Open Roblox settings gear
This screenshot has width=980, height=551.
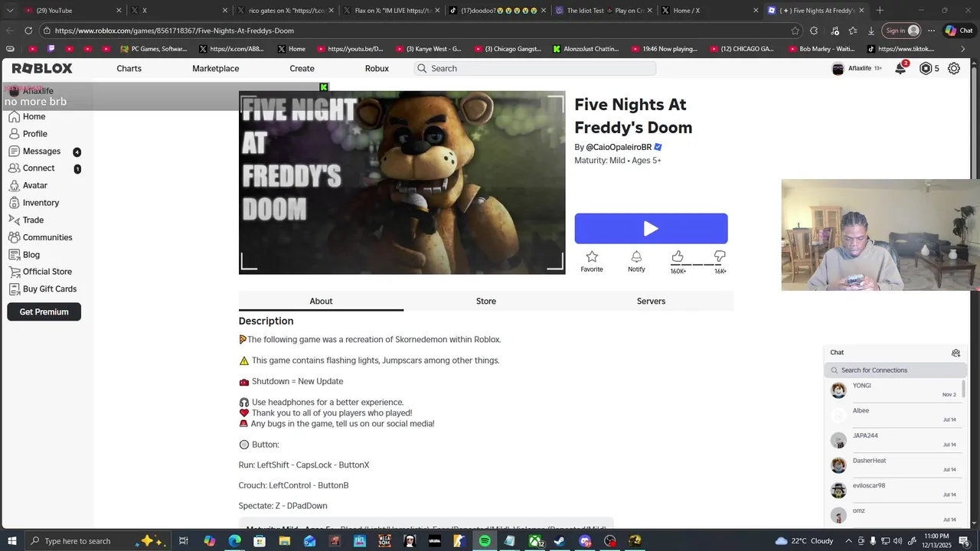(x=954, y=68)
